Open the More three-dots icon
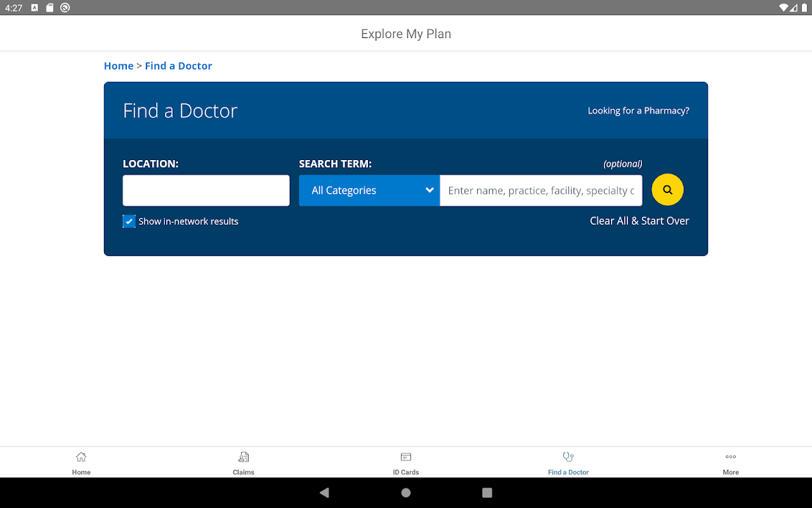Image resolution: width=812 pixels, height=508 pixels. (x=731, y=457)
